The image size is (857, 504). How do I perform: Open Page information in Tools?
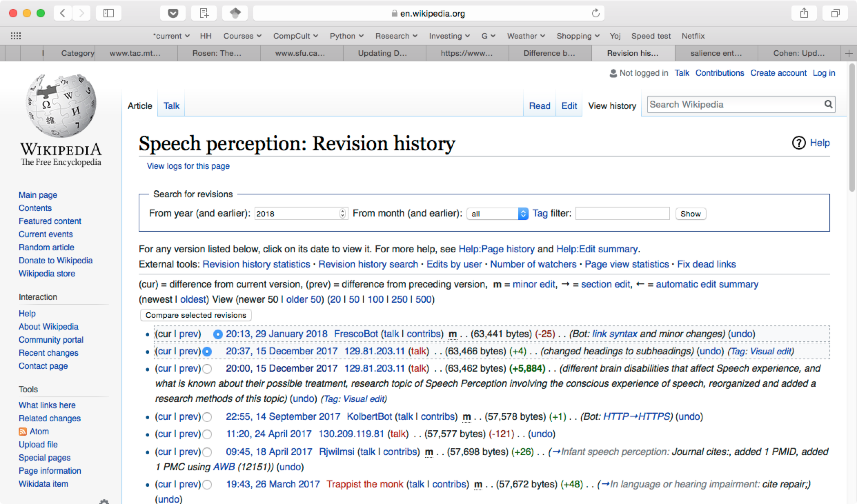click(x=50, y=471)
